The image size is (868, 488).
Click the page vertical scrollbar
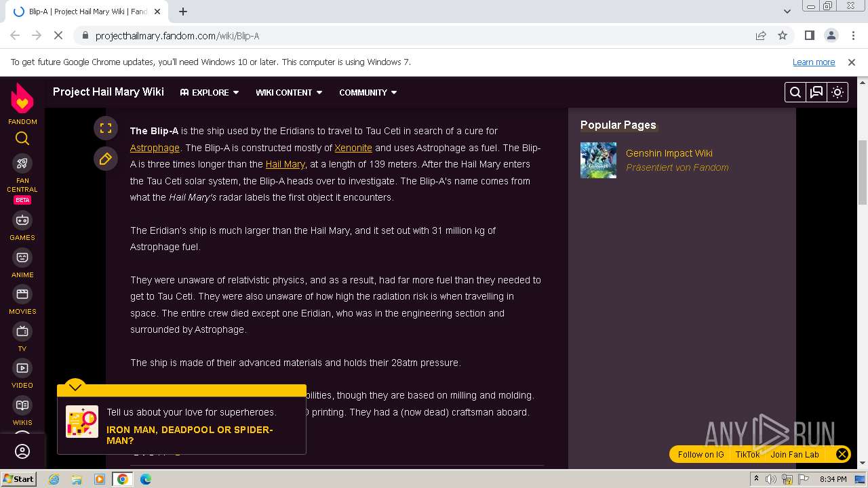[863, 172]
